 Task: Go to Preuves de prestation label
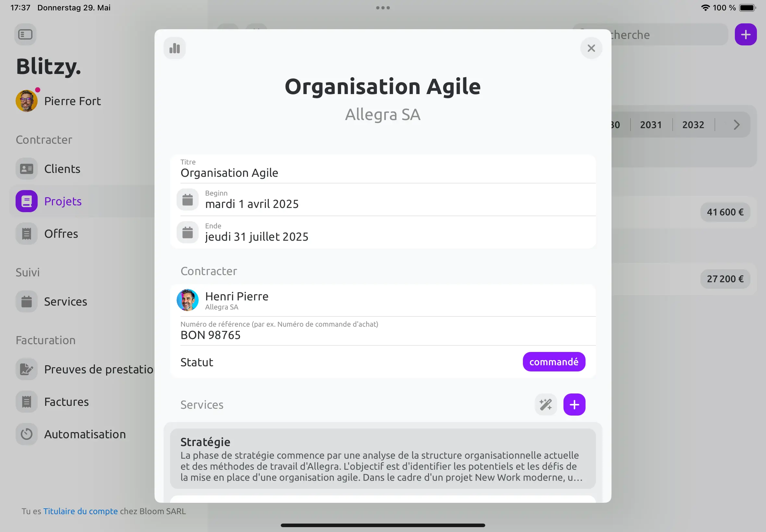[99, 369]
